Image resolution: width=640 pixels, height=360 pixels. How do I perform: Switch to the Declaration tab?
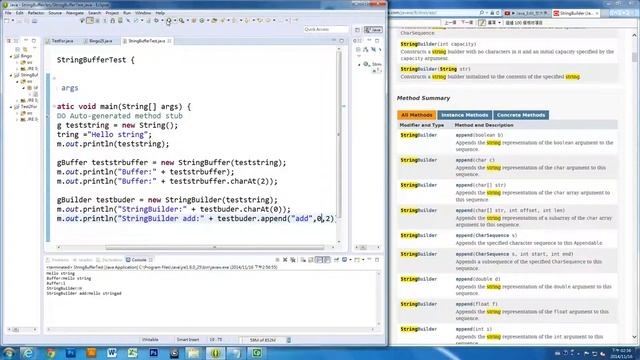tap(109, 260)
